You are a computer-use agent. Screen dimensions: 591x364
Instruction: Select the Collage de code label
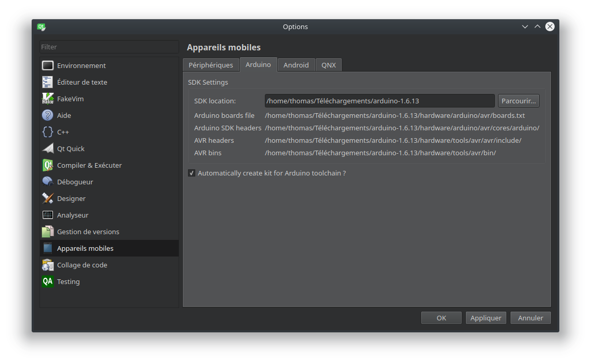click(82, 265)
